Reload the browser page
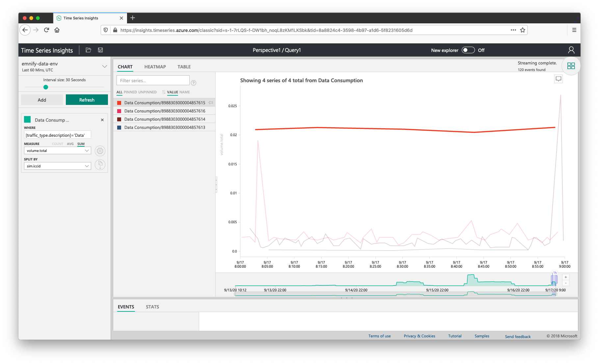This screenshot has width=599, height=364. (46, 30)
